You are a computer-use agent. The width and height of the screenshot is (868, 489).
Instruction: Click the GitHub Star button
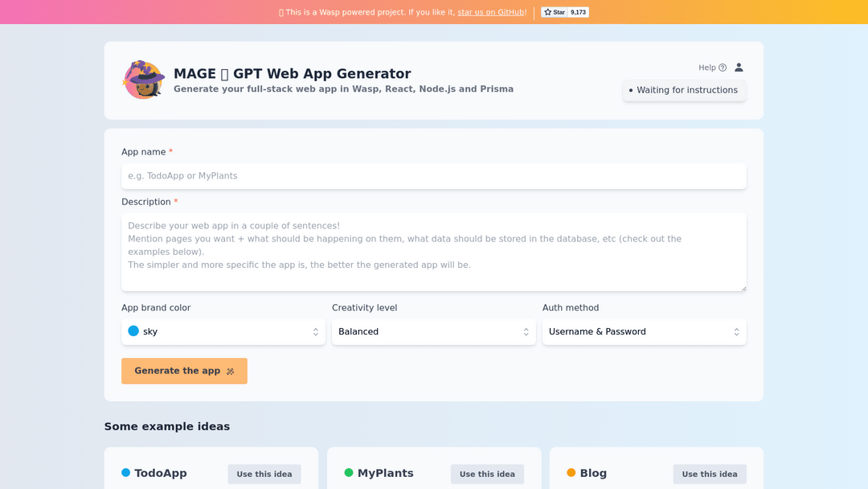(554, 12)
